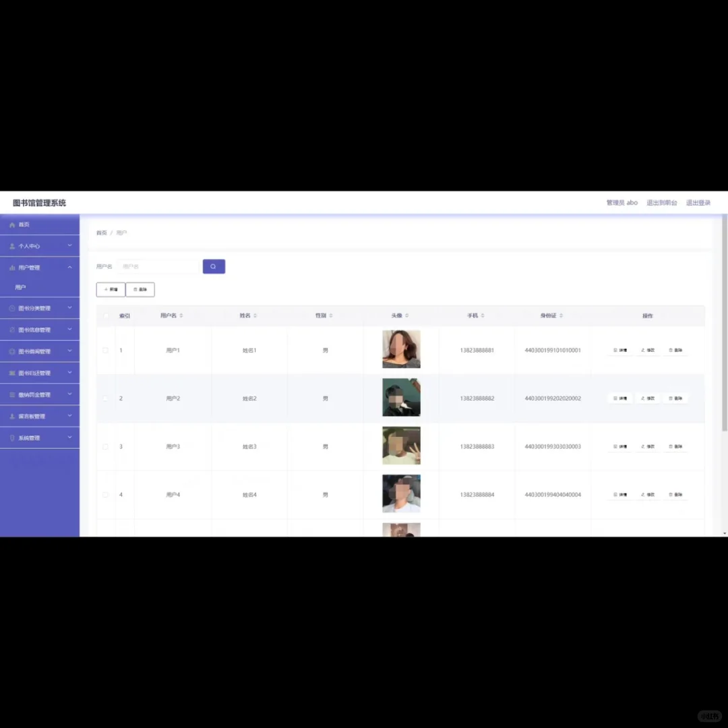Open 详情 details for 用户1 row

[x=620, y=350]
